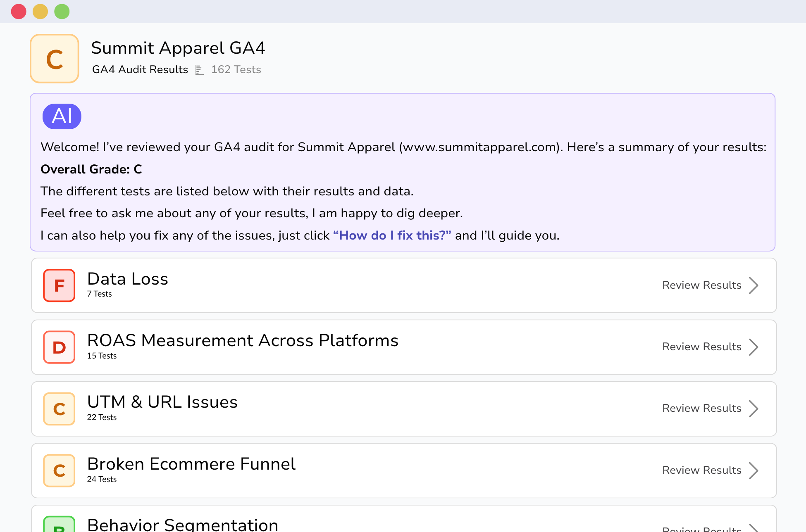Click the C grade badge for UTM & URL Issues

pos(59,409)
